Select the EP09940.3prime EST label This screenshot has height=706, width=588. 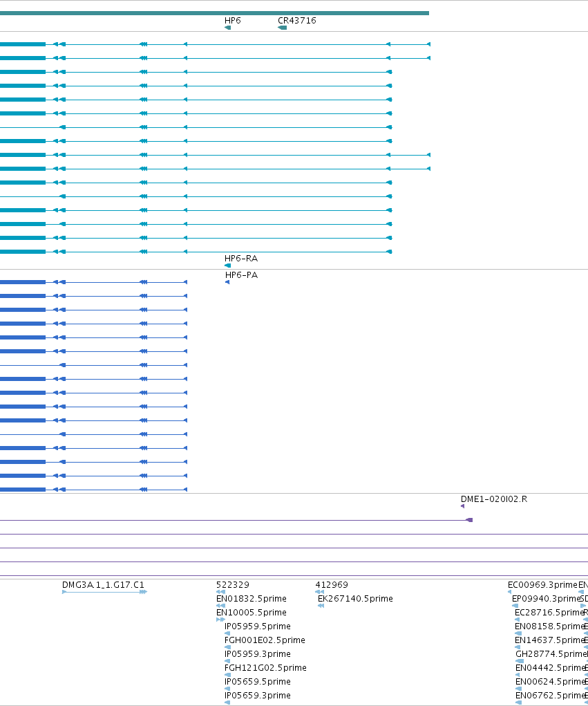click(x=547, y=599)
